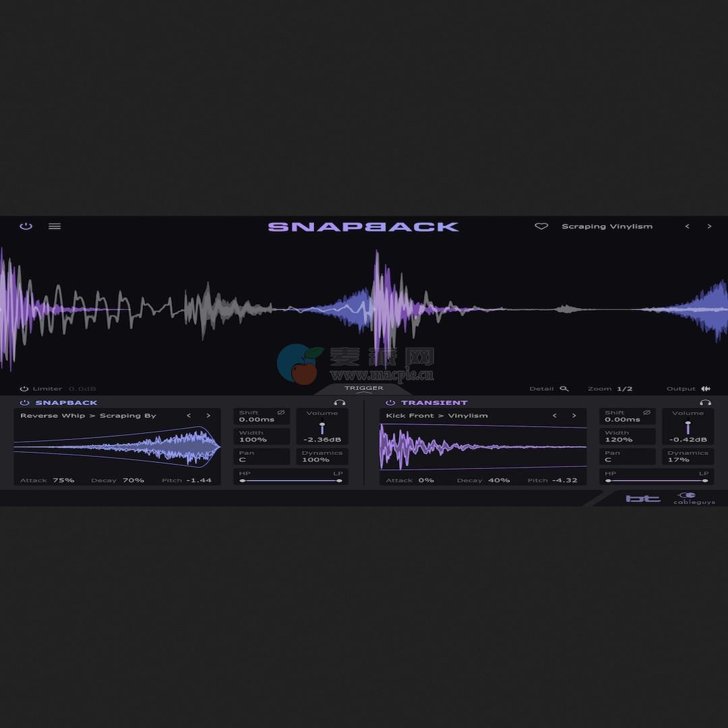
Task: Invert phase in Transient Shift box
Action: 646,413
